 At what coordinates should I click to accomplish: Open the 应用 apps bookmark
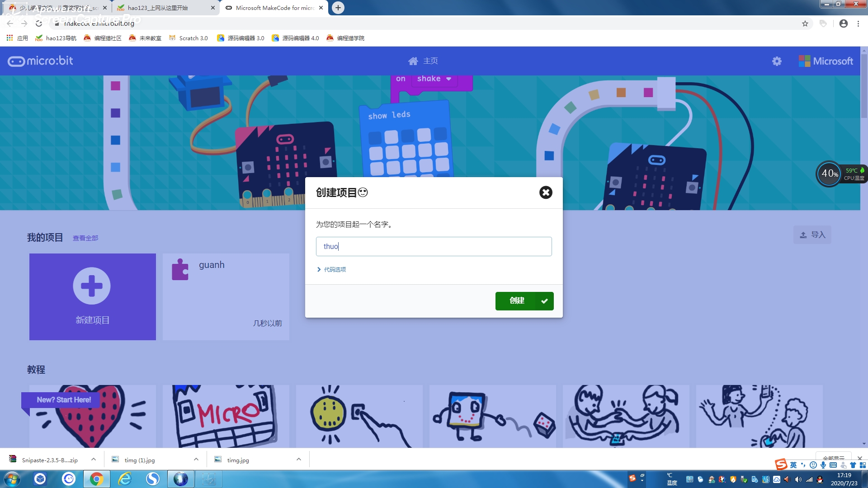[x=17, y=38]
